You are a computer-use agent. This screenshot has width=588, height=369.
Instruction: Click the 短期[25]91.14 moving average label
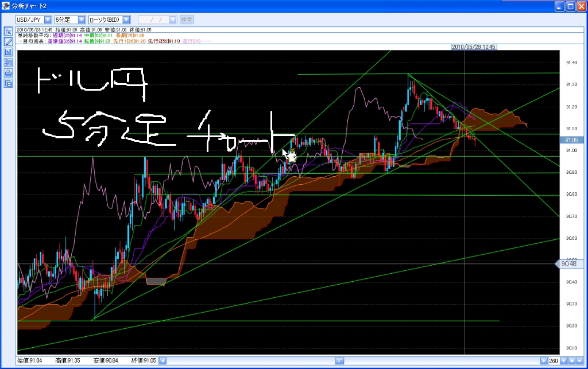67,35
